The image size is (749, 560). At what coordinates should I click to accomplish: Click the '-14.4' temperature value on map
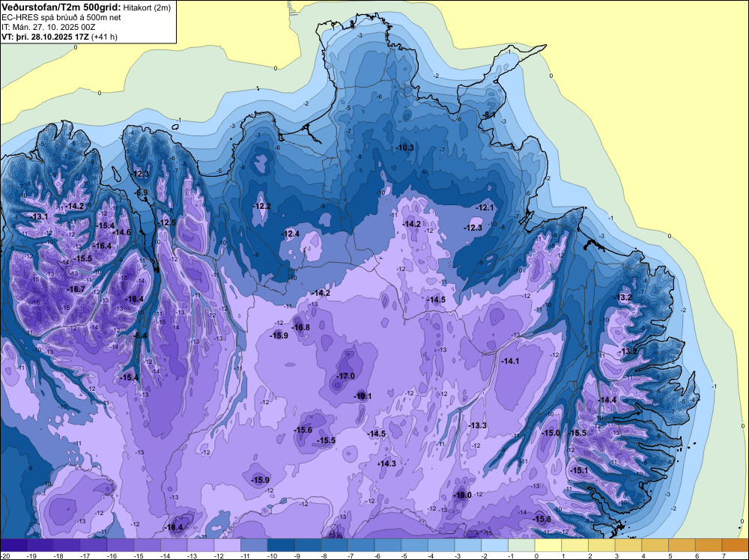coord(607,400)
